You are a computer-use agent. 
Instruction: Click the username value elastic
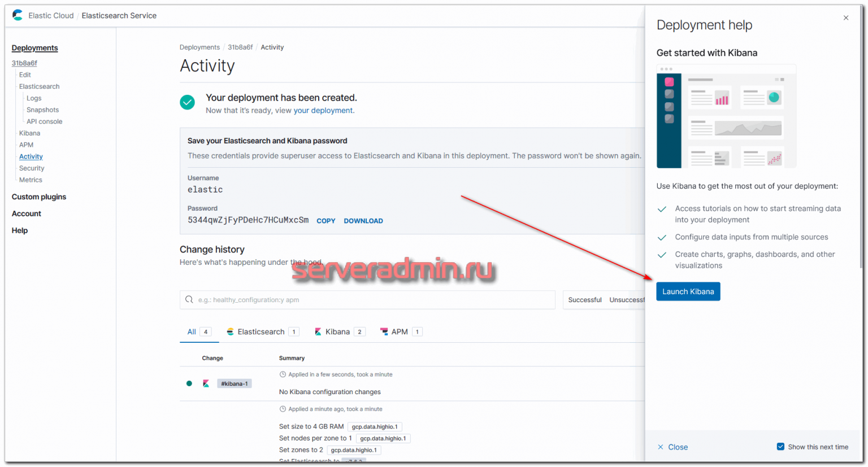point(205,190)
